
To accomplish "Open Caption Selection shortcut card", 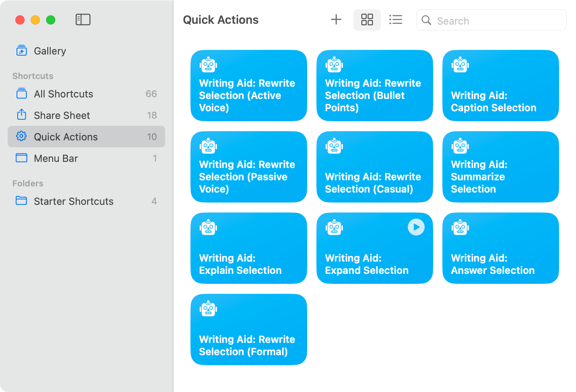I will tap(501, 86).
